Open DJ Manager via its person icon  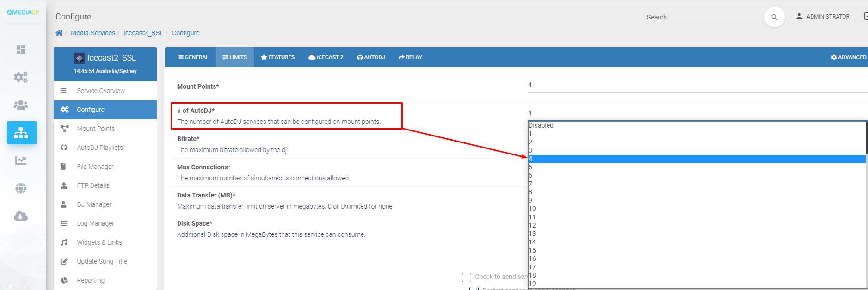(63, 204)
